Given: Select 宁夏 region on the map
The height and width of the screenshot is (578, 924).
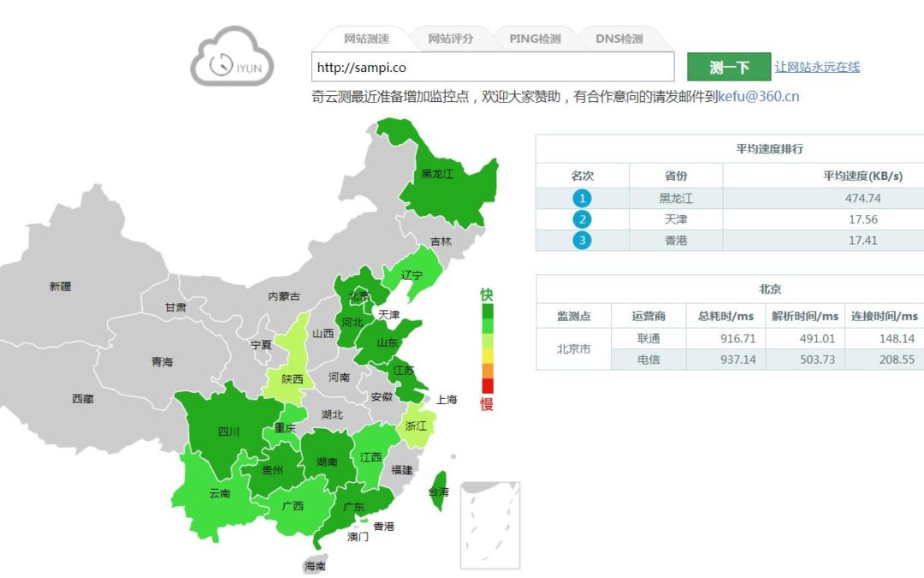Looking at the screenshot, I should pyautogui.click(x=261, y=345).
